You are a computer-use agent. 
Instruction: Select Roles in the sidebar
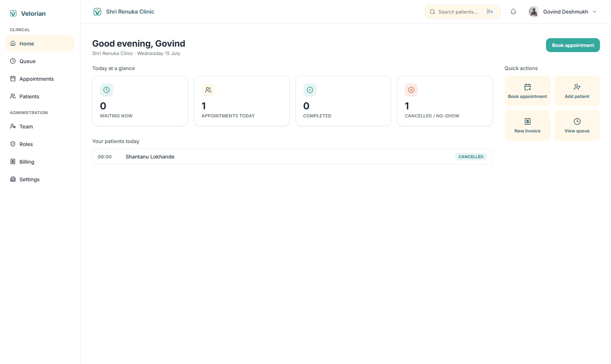point(40,144)
